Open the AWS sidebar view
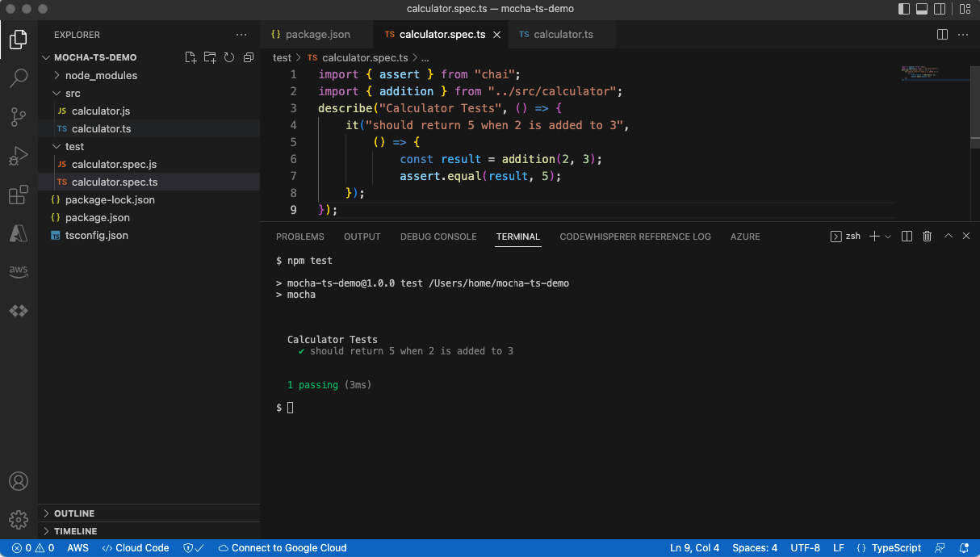980x557 pixels. click(x=19, y=271)
